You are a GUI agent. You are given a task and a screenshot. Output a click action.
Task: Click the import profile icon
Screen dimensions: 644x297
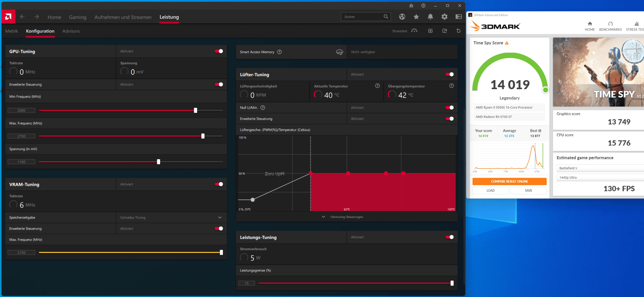[430, 31]
